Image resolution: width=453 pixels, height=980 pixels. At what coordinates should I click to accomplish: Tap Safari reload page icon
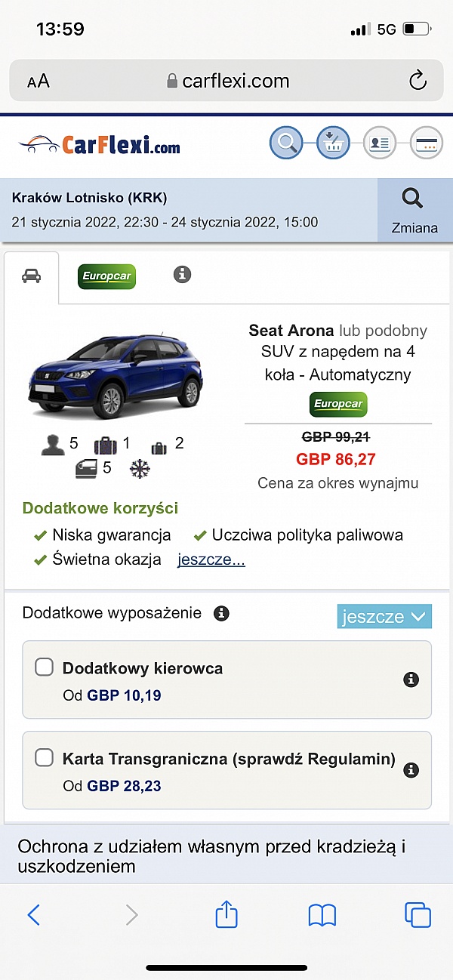(x=418, y=81)
